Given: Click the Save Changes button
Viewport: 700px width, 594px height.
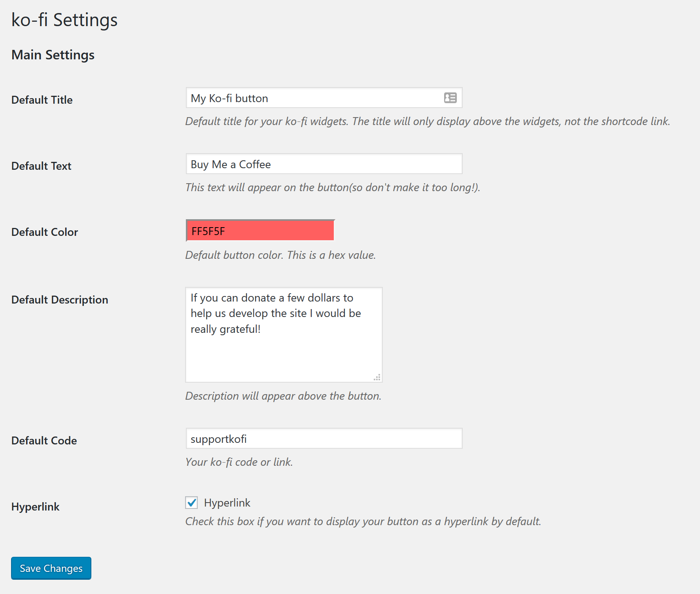Looking at the screenshot, I should pyautogui.click(x=51, y=568).
